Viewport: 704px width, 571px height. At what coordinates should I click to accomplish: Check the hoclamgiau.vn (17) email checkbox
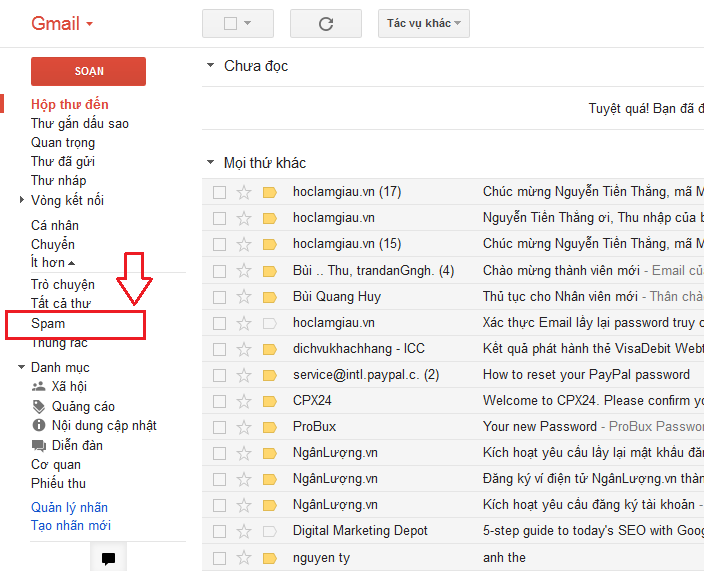pos(220,193)
